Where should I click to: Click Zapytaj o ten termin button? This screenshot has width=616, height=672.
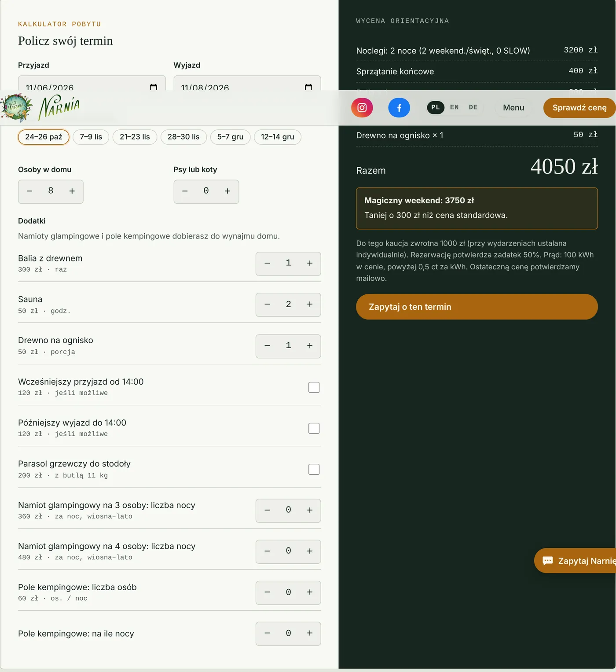pos(477,307)
